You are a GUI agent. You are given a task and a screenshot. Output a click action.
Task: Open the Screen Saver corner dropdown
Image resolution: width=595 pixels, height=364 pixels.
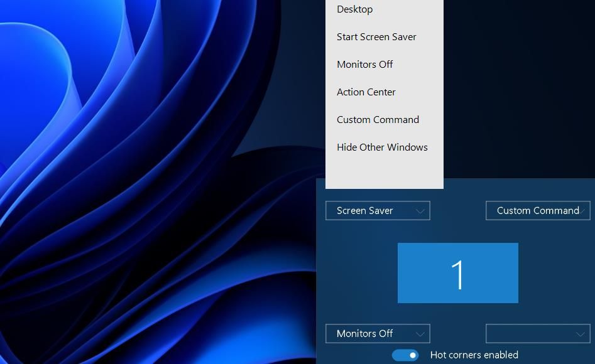(378, 210)
